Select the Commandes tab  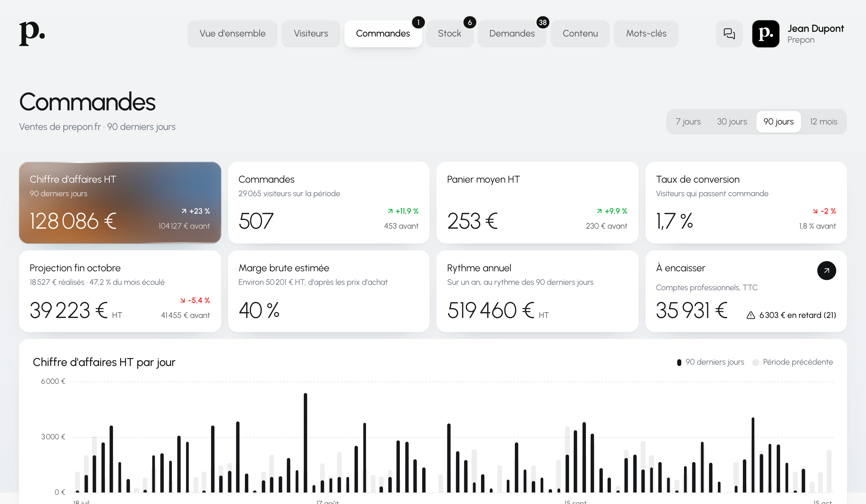(383, 34)
